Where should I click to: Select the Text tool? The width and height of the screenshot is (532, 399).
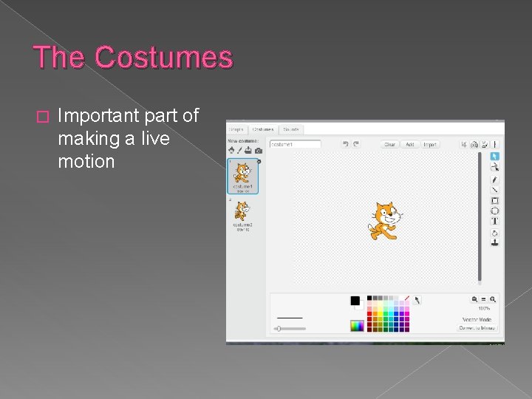point(494,221)
